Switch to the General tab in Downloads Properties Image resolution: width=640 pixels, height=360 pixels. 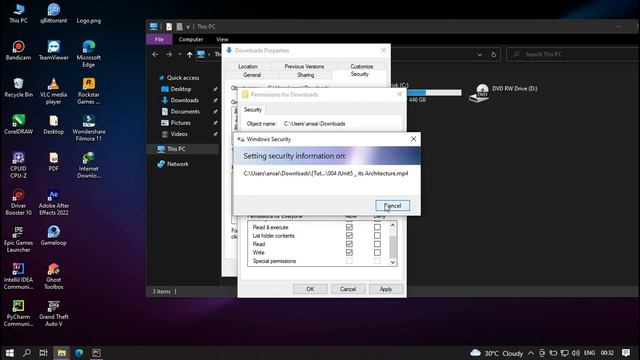coord(252,75)
